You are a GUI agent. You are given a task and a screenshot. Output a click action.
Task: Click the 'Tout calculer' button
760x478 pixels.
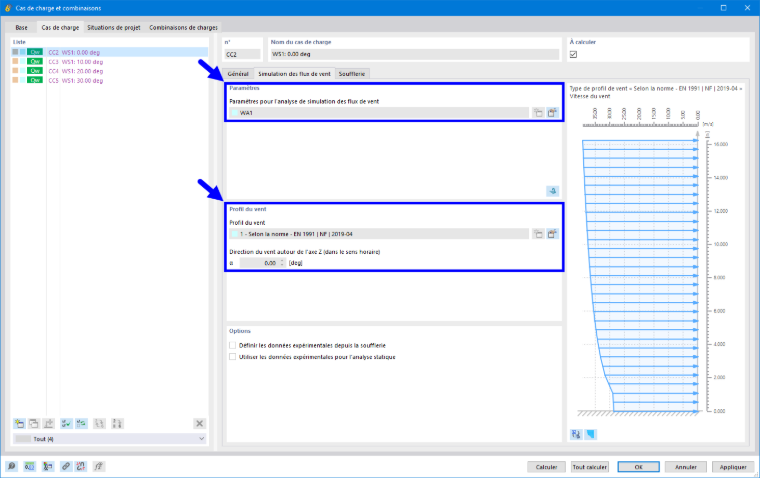point(590,467)
